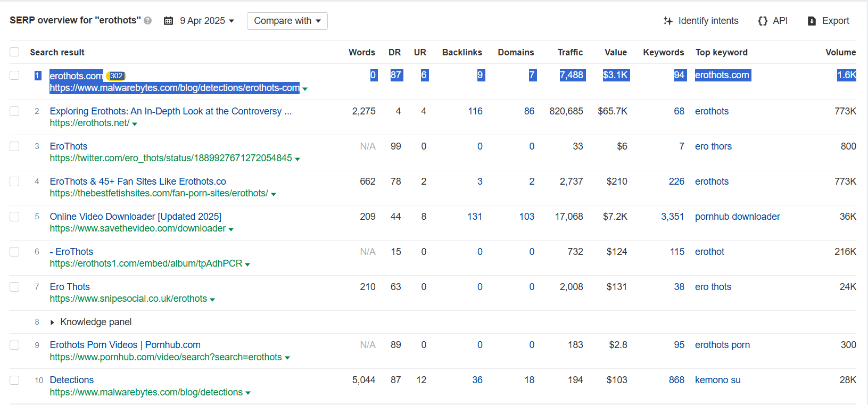Click the API curly braces icon
The image size is (868, 405).
(x=763, y=21)
